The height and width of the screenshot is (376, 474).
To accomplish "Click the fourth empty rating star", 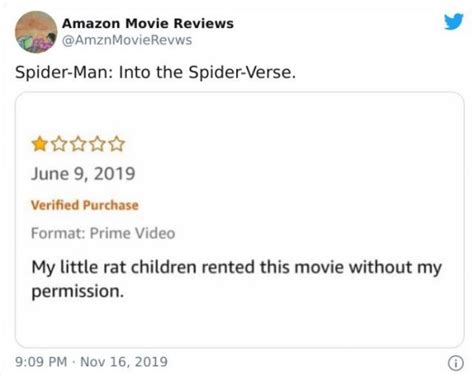I will pyautogui.click(x=97, y=144).
